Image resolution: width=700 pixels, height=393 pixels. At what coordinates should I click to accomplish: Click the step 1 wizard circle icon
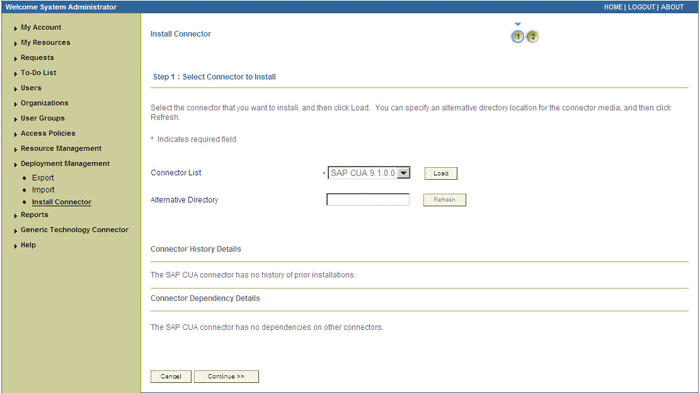[517, 37]
